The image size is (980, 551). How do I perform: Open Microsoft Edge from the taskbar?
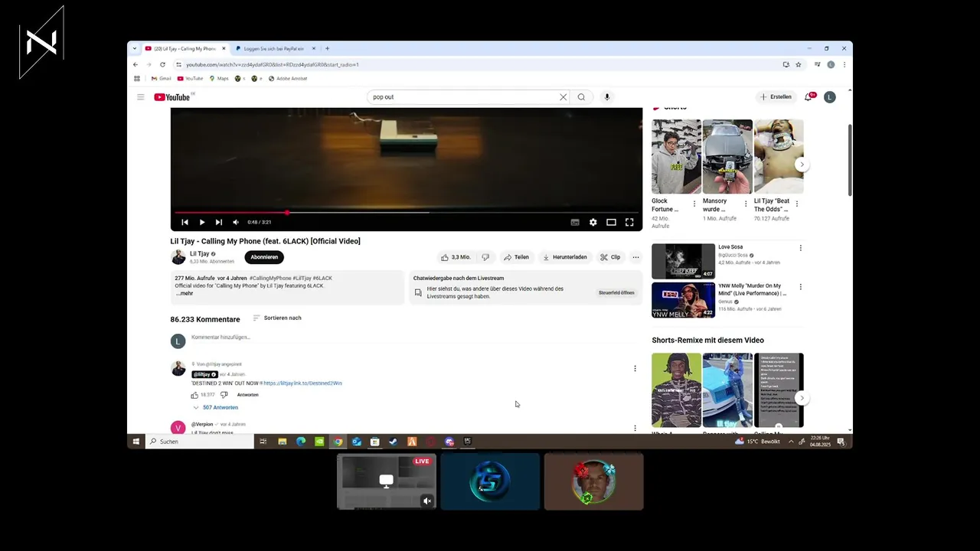pyautogui.click(x=301, y=442)
